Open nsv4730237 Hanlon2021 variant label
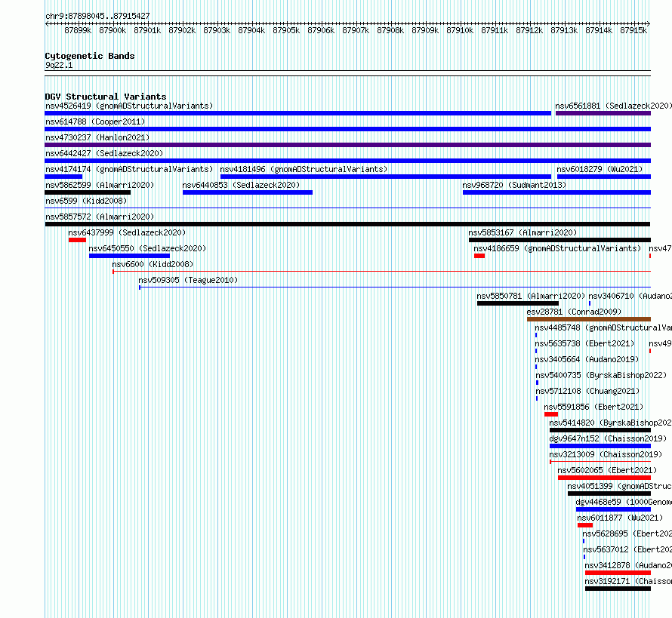Screen dimensions: 672x618 pos(97,137)
